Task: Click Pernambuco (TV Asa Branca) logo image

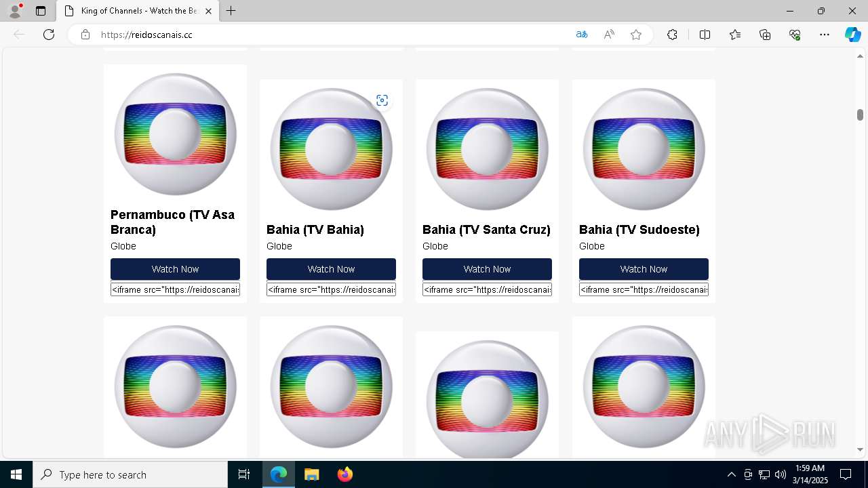Action: [x=175, y=134]
